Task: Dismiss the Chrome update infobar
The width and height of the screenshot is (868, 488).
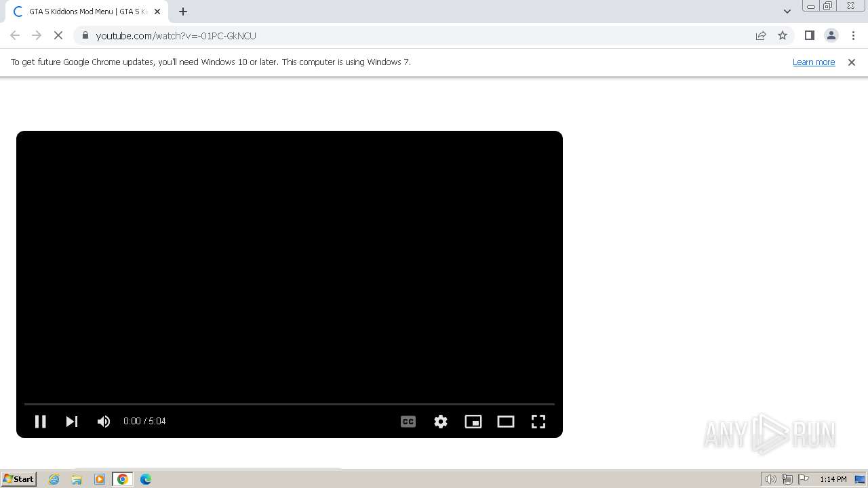Action: [x=852, y=62]
